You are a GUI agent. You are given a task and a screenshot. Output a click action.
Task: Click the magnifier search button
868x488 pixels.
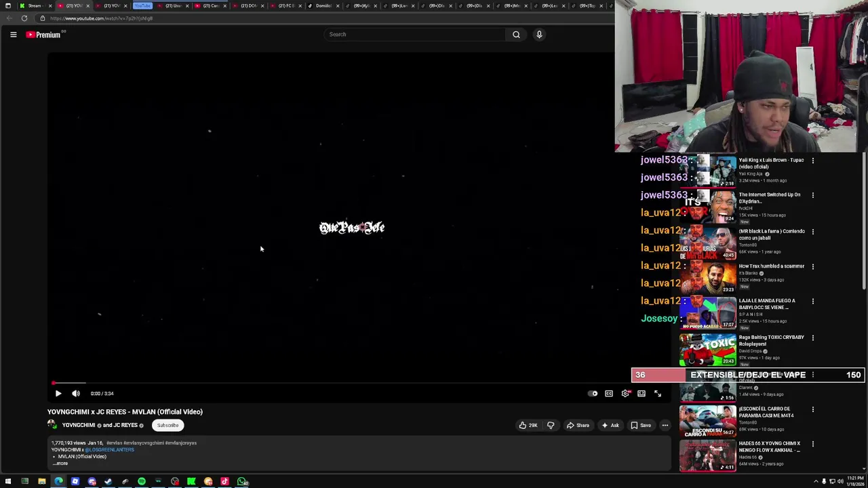pos(516,35)
